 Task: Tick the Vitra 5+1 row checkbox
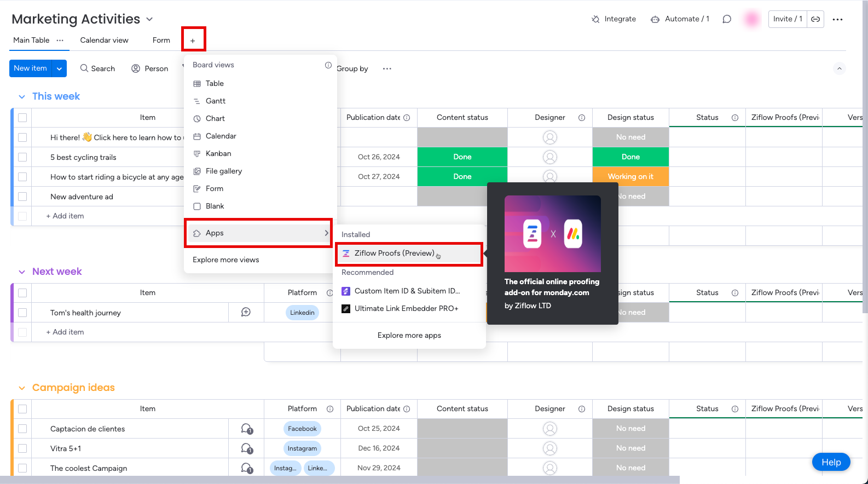click(x=22, y=448)
